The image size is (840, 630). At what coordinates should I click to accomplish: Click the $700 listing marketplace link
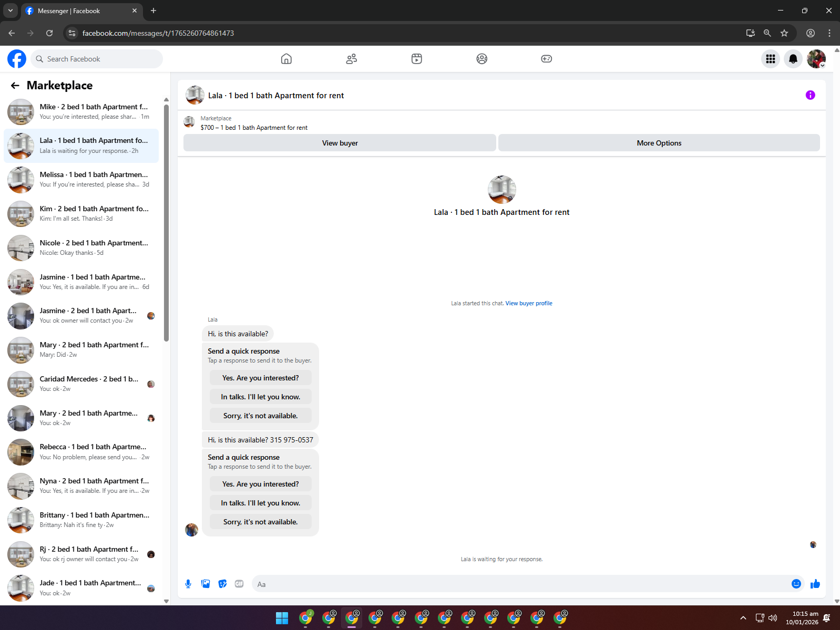click(x=254, y=128)
